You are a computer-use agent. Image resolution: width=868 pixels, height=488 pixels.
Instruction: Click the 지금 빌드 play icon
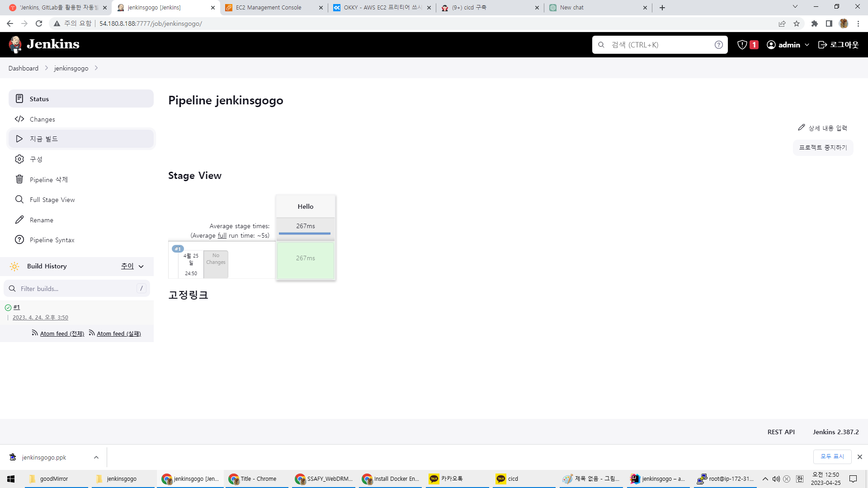tap(19, 139)
